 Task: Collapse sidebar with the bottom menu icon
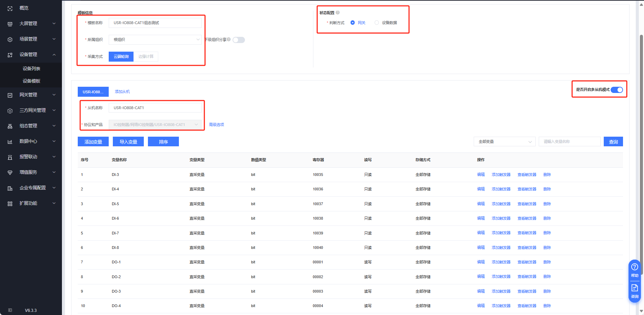pyautogui.click(x=10, y=310)
